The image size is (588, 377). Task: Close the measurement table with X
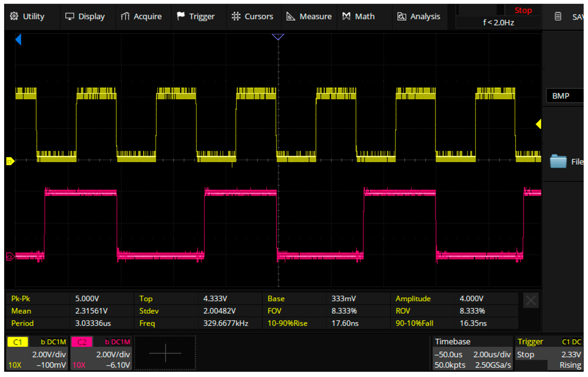tap(531, 300)
